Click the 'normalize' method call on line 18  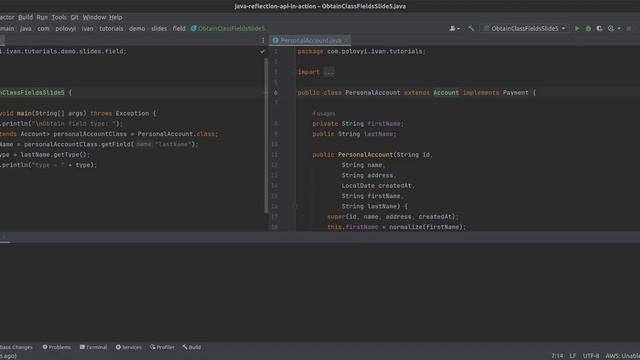(x=406, y=227)
